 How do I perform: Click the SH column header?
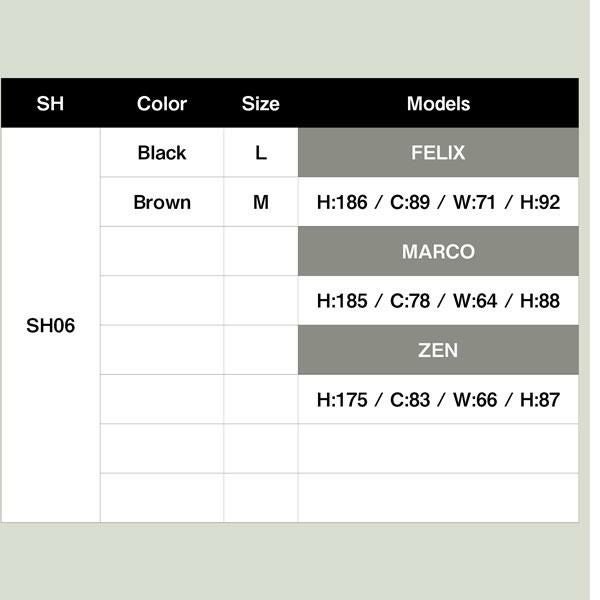coord(50,104)
